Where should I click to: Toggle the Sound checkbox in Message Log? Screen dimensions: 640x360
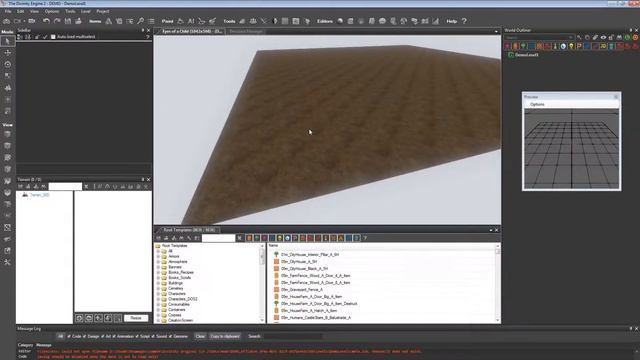pyautogui.click(x=153, y=336)
